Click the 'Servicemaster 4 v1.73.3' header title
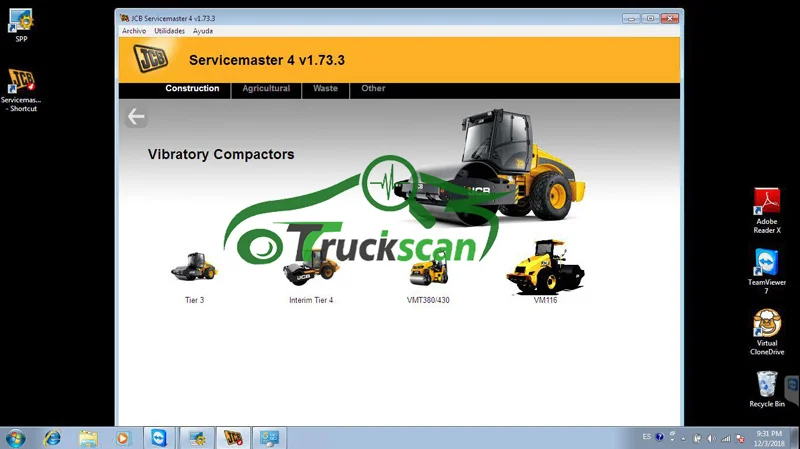 [267, 60]
